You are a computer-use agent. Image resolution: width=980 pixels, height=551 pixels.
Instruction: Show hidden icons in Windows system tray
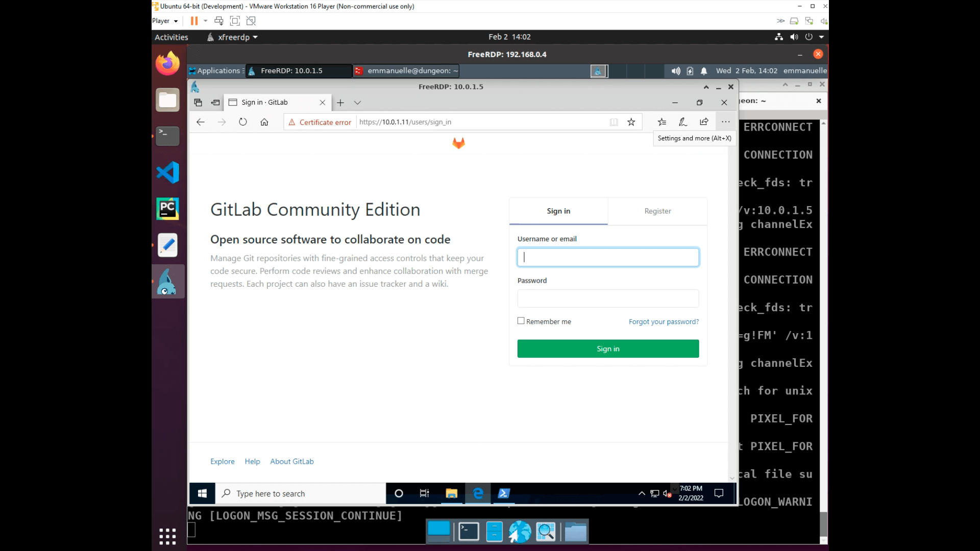[642, 493]
